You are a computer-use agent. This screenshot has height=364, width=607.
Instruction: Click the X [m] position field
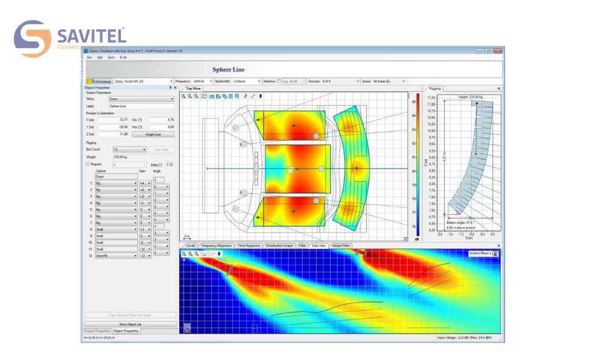point(113,120)
